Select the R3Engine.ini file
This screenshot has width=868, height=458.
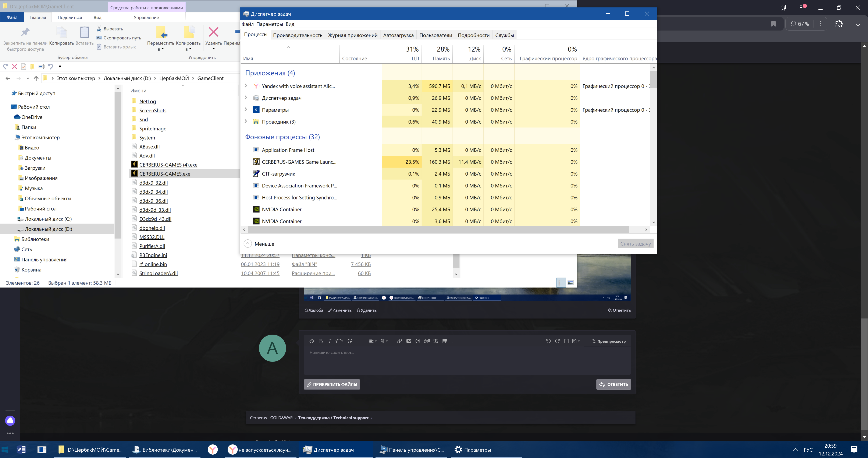point(153,255)
